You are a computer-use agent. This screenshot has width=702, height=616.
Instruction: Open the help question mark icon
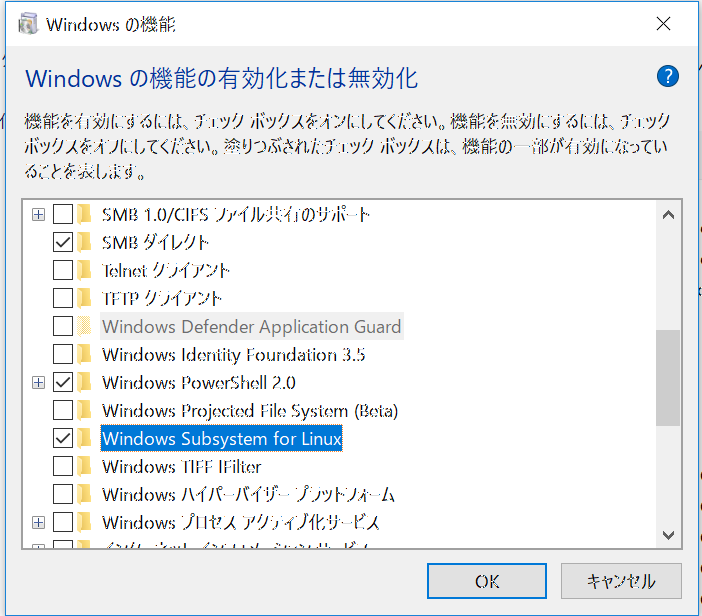pyautogui.click(x=668, y=76)
